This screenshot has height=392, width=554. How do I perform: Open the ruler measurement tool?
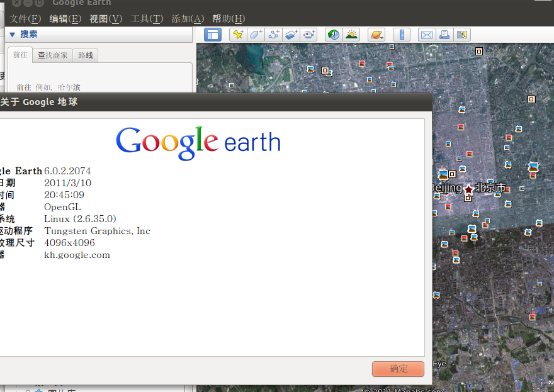coord(402,35)
